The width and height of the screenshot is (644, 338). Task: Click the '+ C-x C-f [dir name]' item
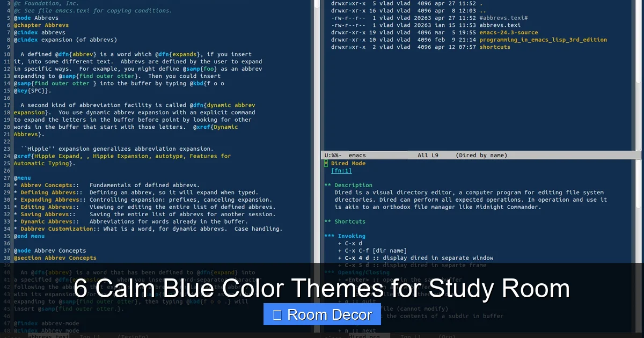pos(372,251)
